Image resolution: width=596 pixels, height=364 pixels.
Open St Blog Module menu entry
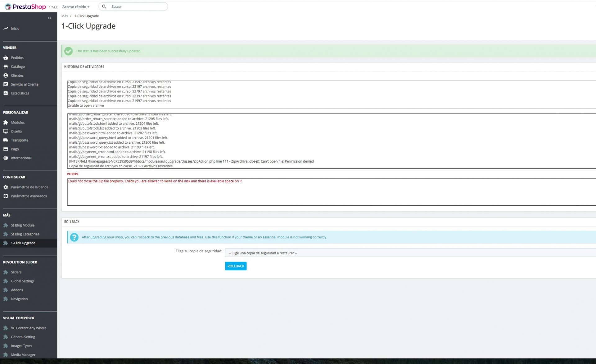[x=23, y=225]
